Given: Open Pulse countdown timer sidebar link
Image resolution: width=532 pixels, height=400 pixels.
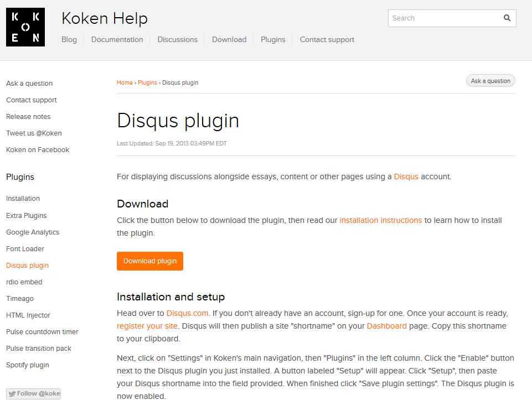Looking at the screenshot, I should coord(42,332).
